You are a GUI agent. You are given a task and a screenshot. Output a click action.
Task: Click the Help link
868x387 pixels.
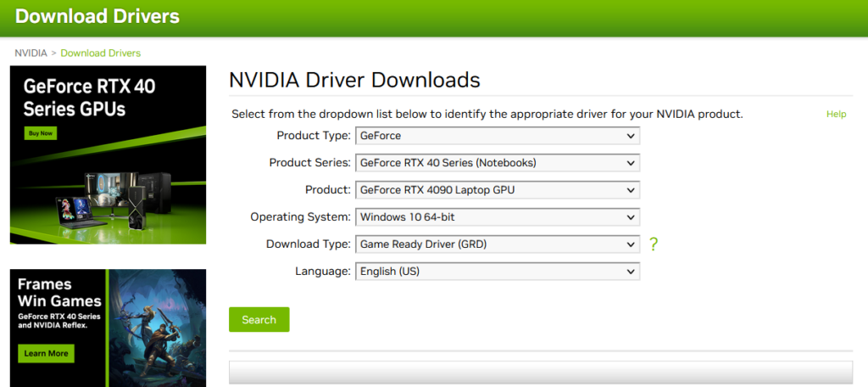(836, 115)
